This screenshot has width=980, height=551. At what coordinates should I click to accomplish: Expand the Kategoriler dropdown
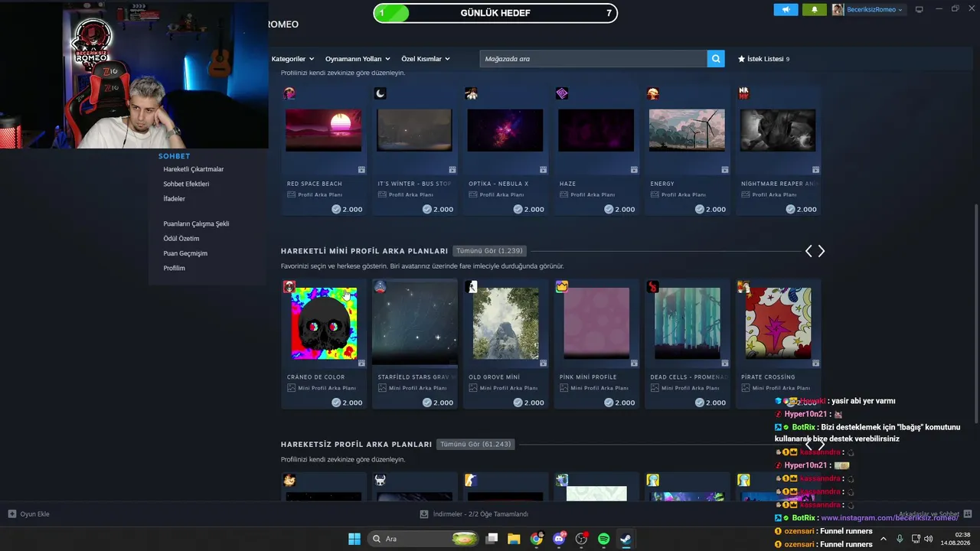292,59
